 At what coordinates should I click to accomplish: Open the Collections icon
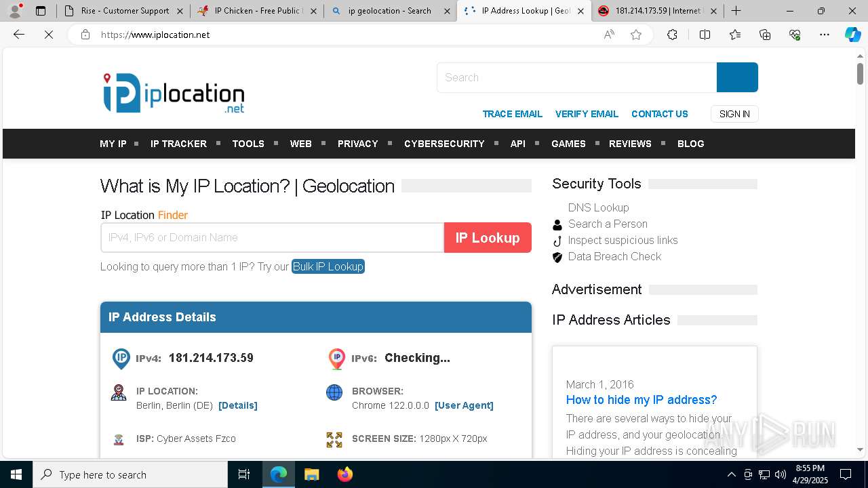pos(765,35)
